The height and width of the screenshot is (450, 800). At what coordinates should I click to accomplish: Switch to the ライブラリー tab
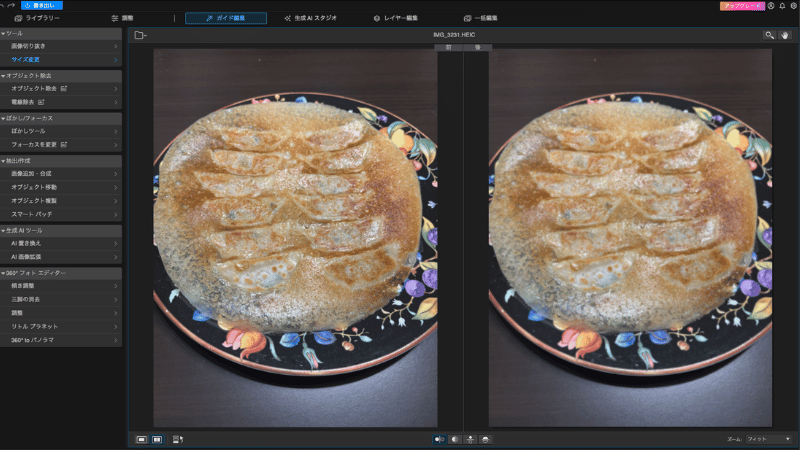[37, 18]
